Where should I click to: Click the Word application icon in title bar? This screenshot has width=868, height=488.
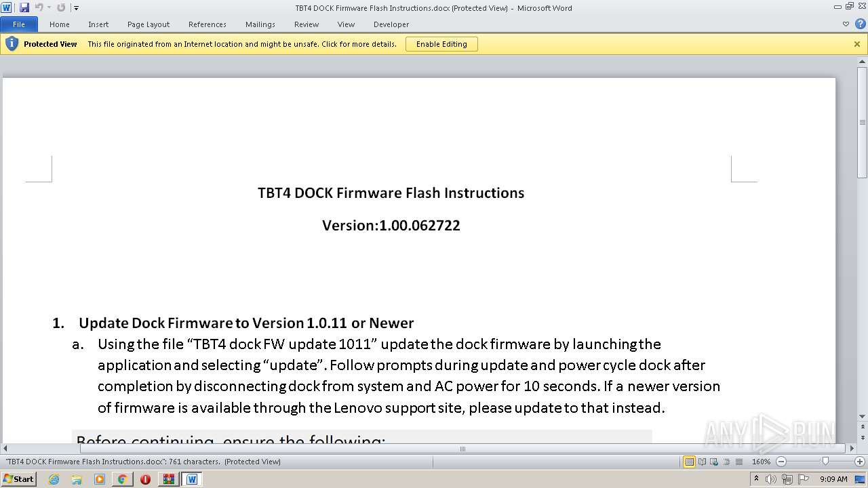pyautogui.click(x=7, y=7)
